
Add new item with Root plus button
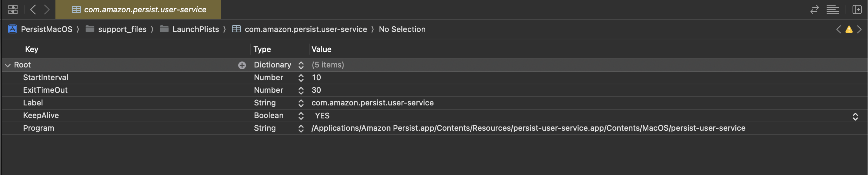(x=242, y=65)
